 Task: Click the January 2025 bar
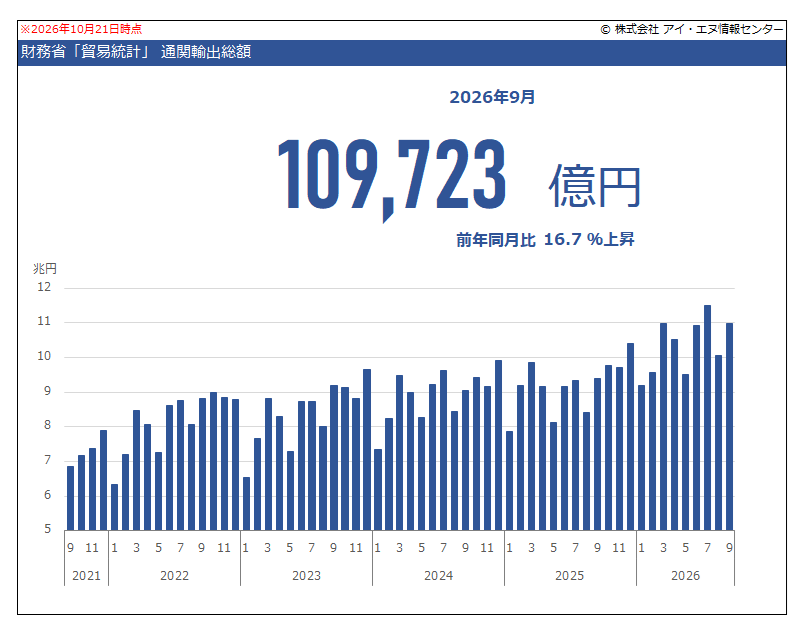tap(510, 481)
